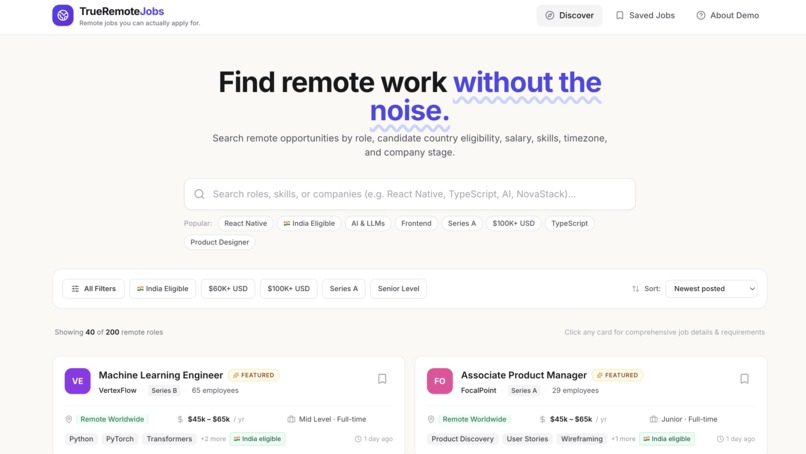Toggle the Senior Level quick filter
This screenshot has width=806, height=454.
(x=398, y=288)
